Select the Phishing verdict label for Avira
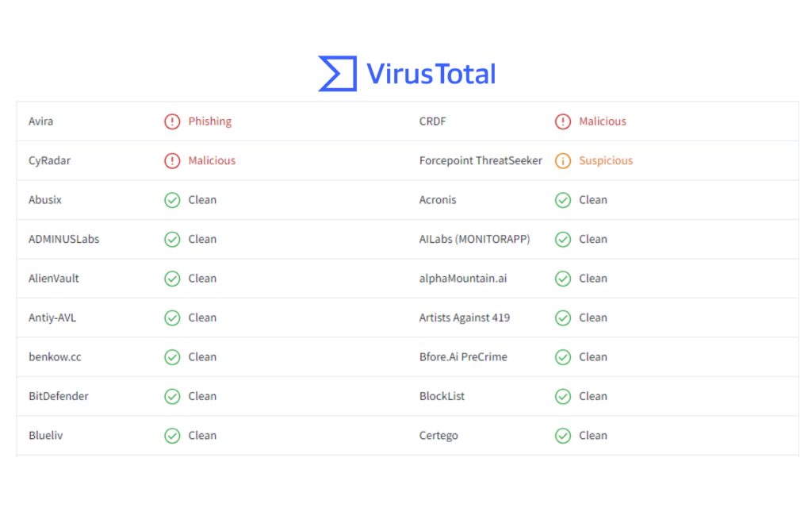The height and width of the screenshot is (508, 812). [x=209, y=121]
